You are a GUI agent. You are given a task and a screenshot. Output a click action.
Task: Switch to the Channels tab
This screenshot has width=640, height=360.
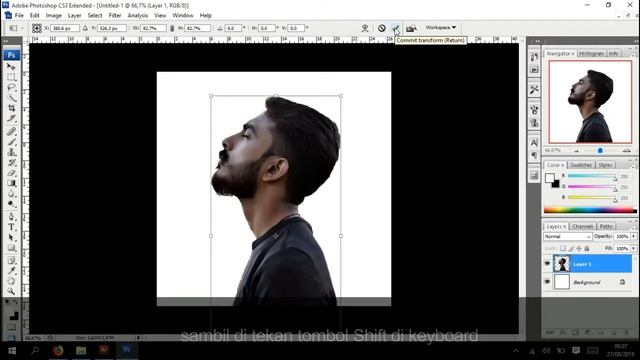(x=582, y=226)
